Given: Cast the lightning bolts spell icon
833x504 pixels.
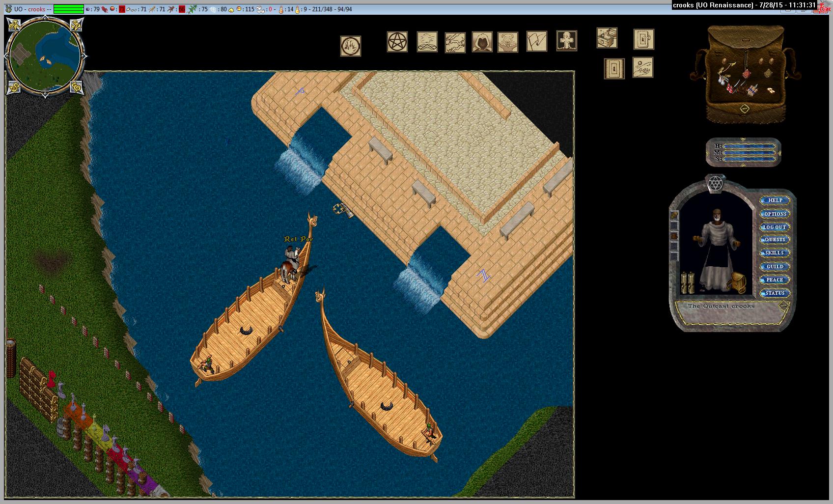Looking at the screenshot, I should pyautogui.click(x=455, y=42).
